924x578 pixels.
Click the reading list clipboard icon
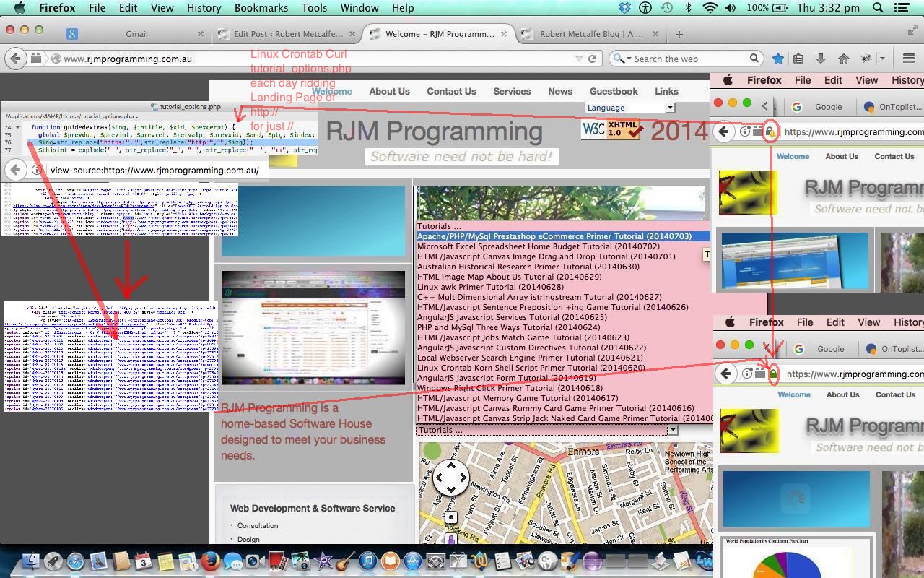coord(799,59)
